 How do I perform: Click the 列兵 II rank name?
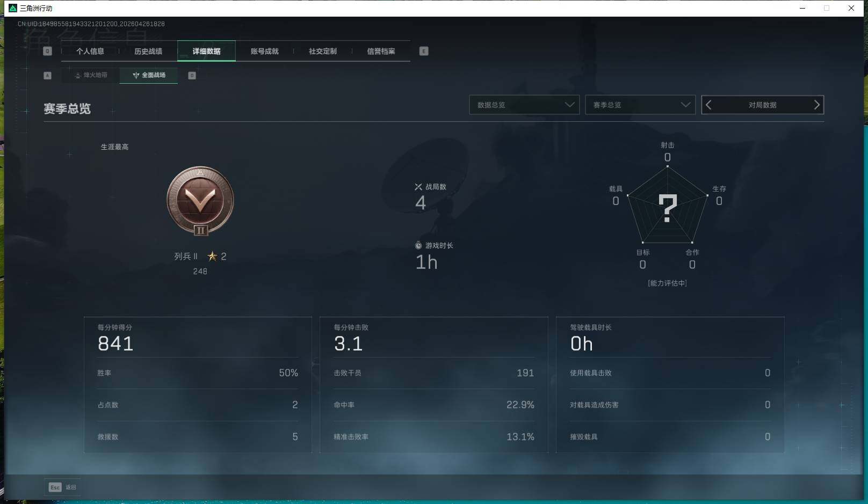point(186,257)
